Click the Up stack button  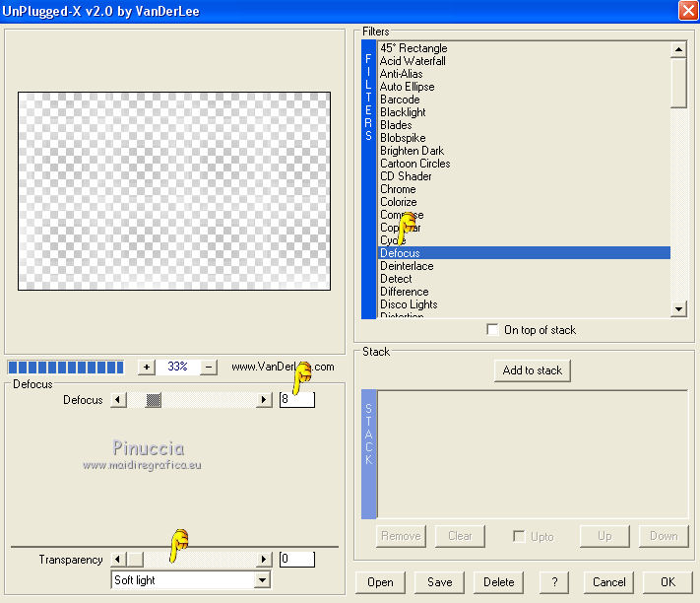coord(605,536)
